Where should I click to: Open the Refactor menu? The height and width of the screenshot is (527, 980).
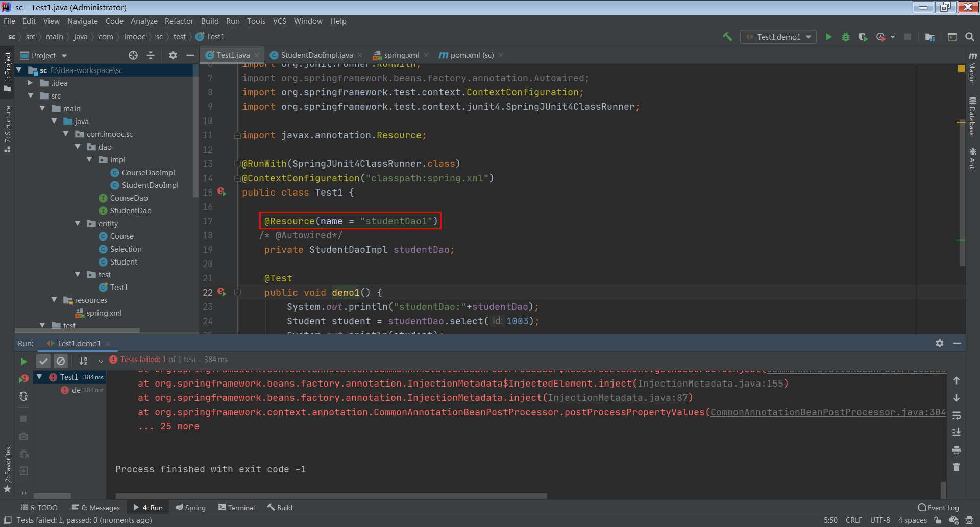point(179,21)
